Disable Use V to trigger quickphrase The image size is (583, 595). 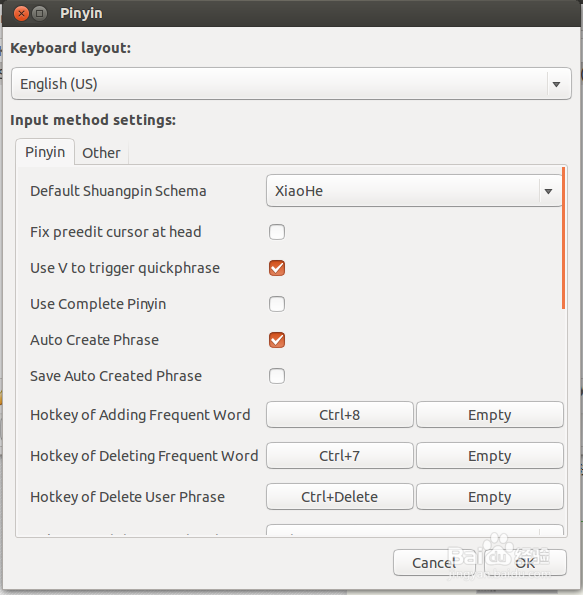[277, 268]
